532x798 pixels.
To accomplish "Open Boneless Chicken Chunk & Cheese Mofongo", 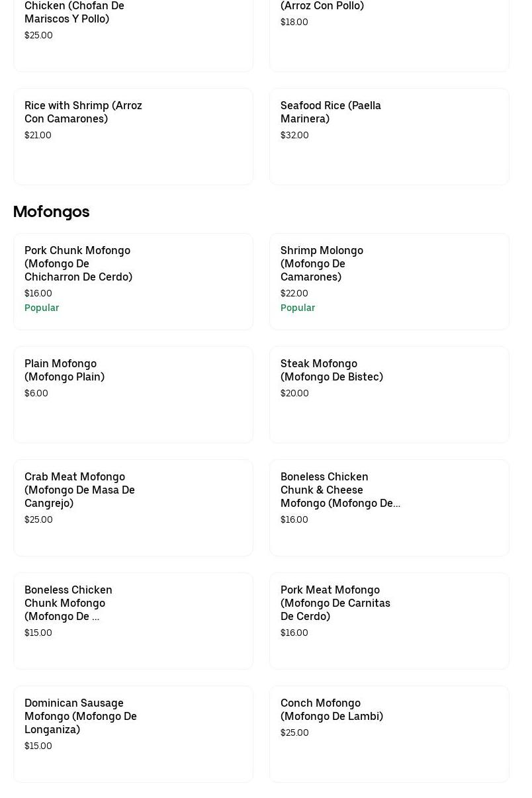I will pos(389,507).
